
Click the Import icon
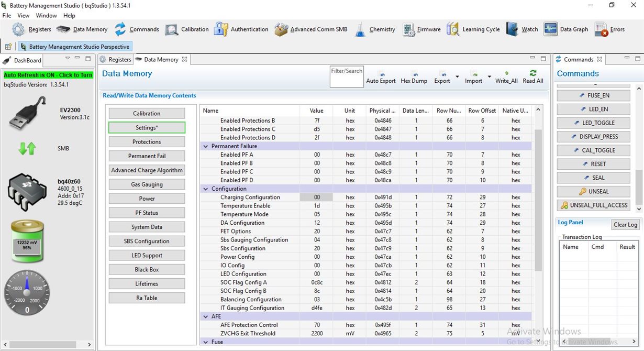coord(473,78)
